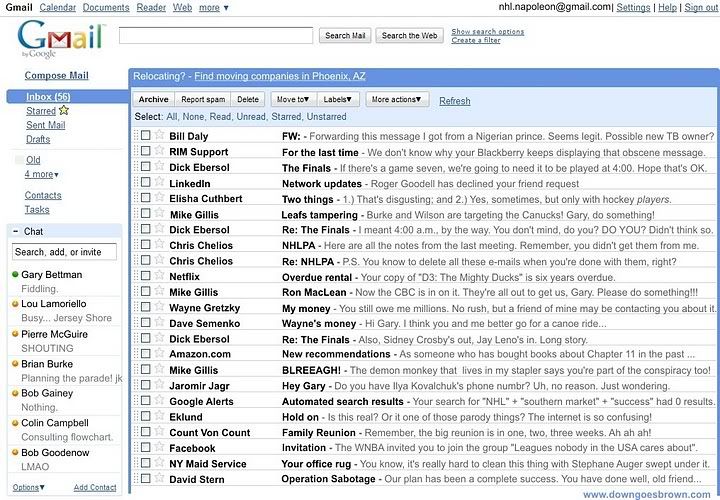Viewport: 720px width, 500px height.
Task: Star the LinkedIn email
Action: tap(159, 181)
